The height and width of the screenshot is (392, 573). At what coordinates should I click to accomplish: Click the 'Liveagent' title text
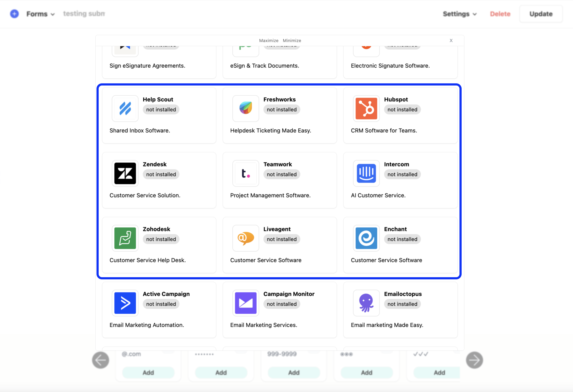click(x=277, y=229)
